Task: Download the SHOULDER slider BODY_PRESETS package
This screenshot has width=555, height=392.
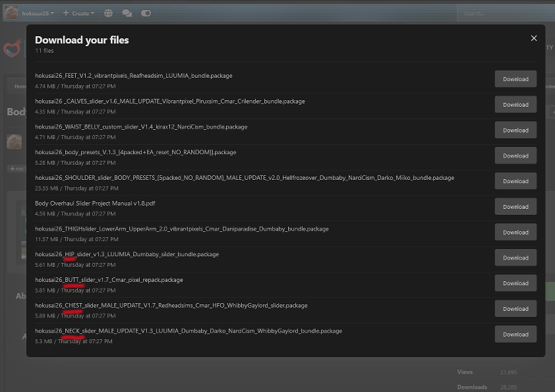Action: 515,181
